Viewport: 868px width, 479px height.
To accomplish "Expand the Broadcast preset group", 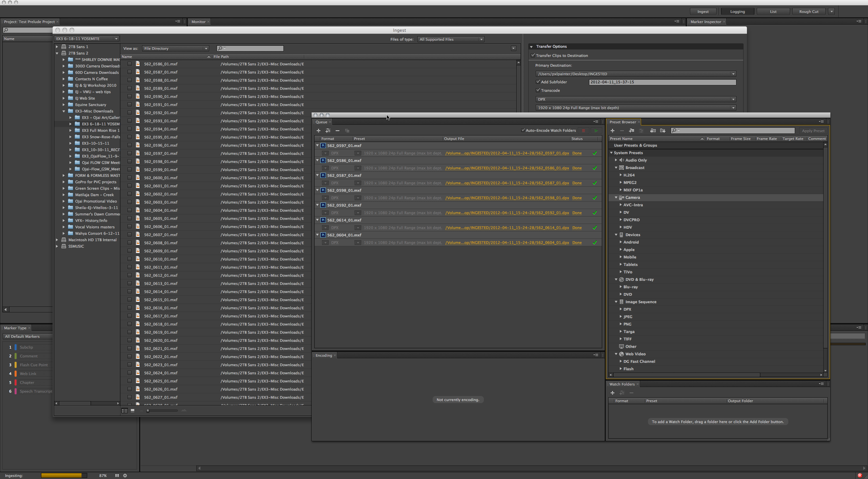I will point(616,168).
